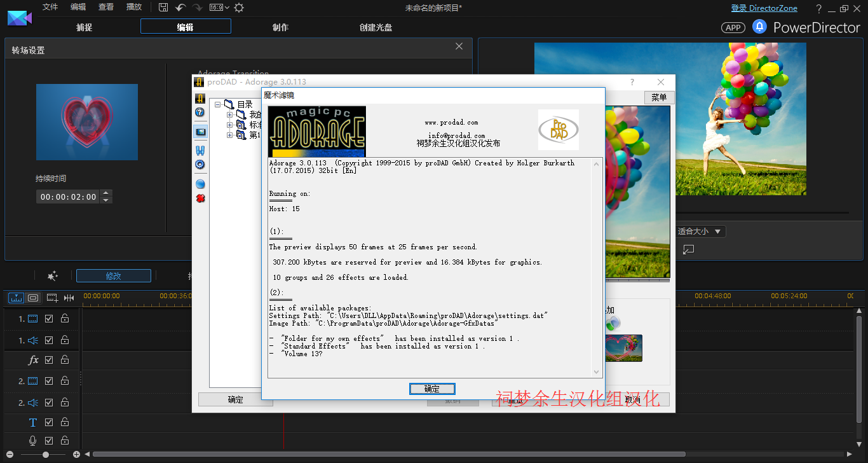868x463 pixels.
Task: Open the 文件 menu
Action: coord(50,7)
